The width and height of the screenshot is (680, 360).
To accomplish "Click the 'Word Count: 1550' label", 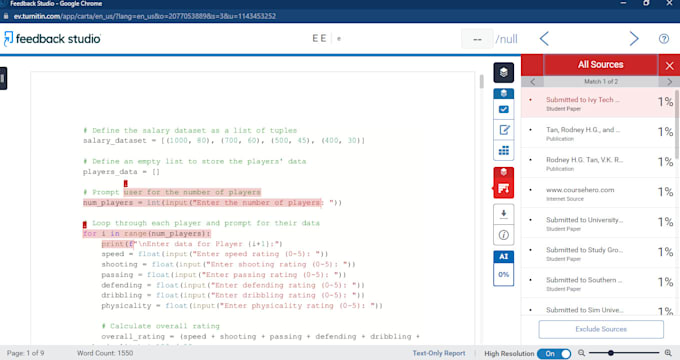I will coord(105,353).
